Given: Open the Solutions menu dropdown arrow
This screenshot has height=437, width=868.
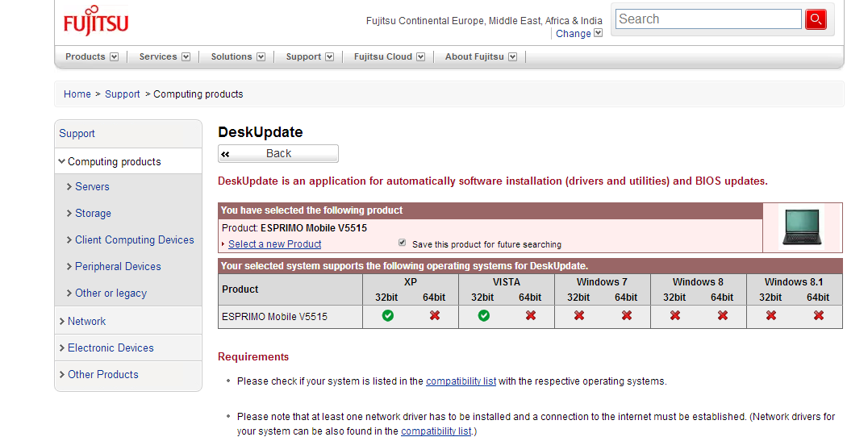Looking at the screenshot, I should (261, 57).
